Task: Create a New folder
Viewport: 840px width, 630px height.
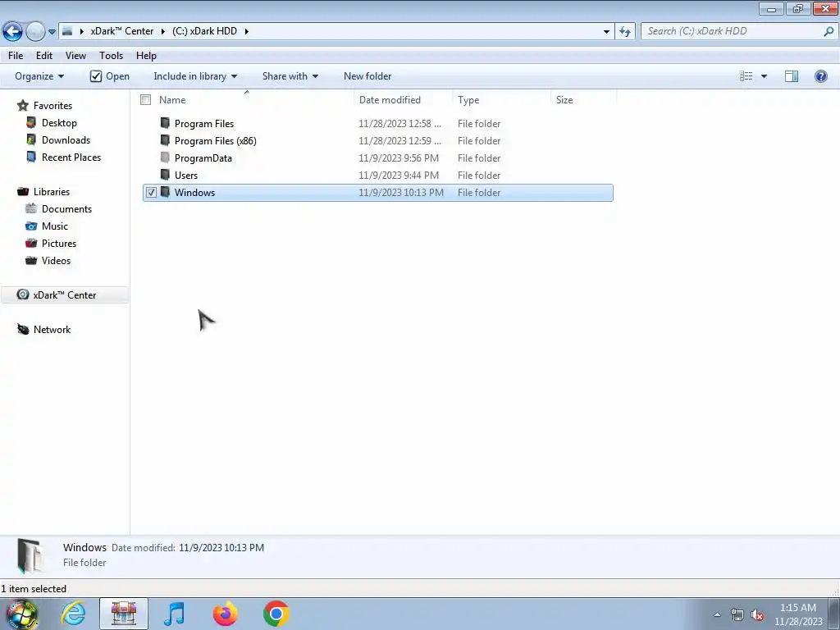Action: pos(367,76)
